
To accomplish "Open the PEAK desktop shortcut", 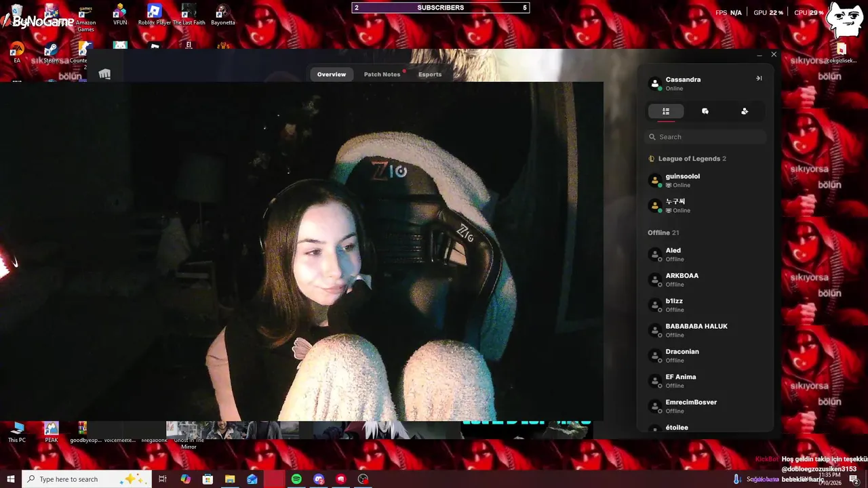I will [52, 432].
